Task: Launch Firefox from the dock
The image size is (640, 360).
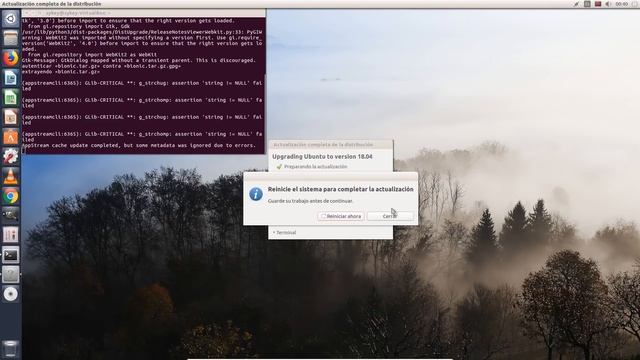Action: [x=11, y=58]
